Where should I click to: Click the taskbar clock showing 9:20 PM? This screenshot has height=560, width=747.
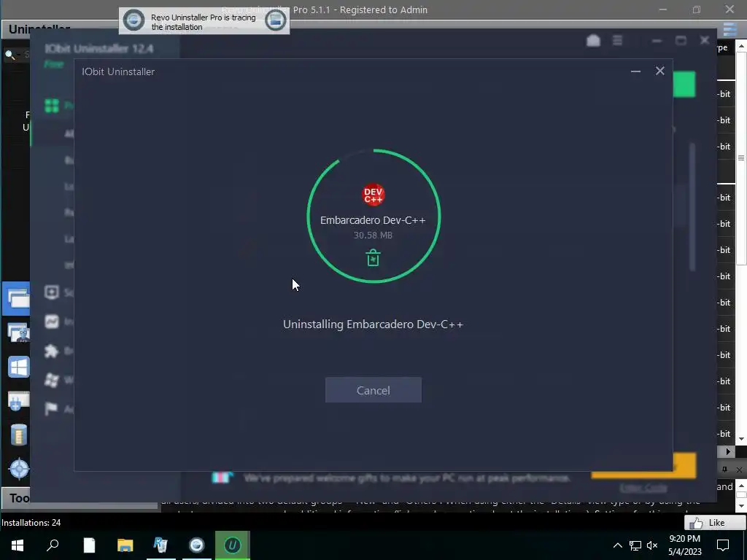pyautogui.click(x=684, y=545)
